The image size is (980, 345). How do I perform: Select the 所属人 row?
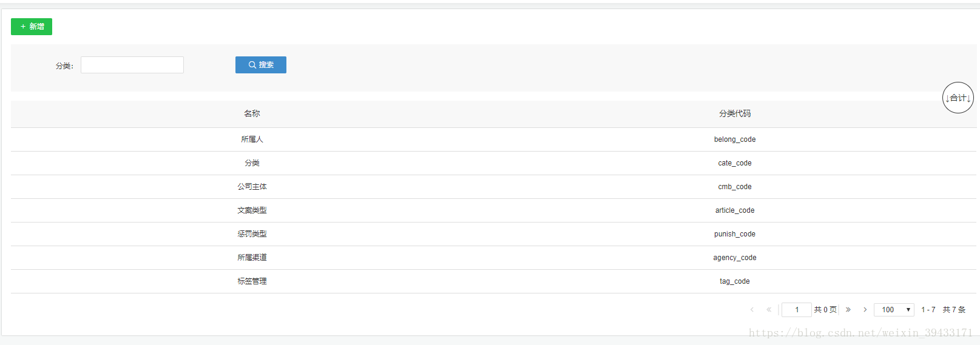(493, 139)
